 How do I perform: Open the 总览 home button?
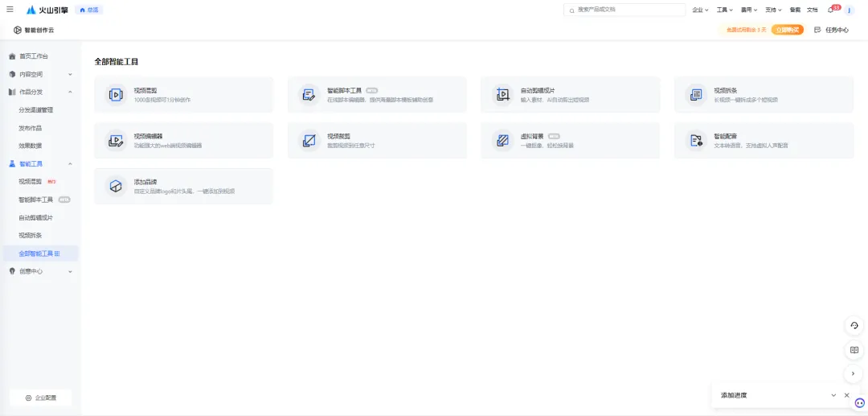point(89,10)
